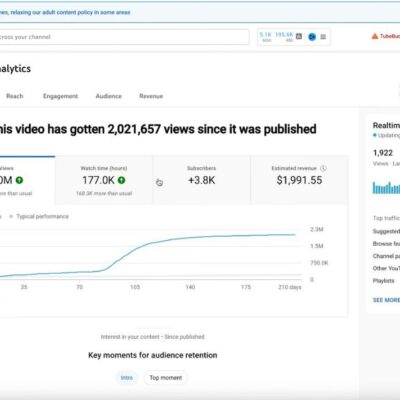Click the Realtime views bar chart
400x400 pixels.
(x=386, y=188)
